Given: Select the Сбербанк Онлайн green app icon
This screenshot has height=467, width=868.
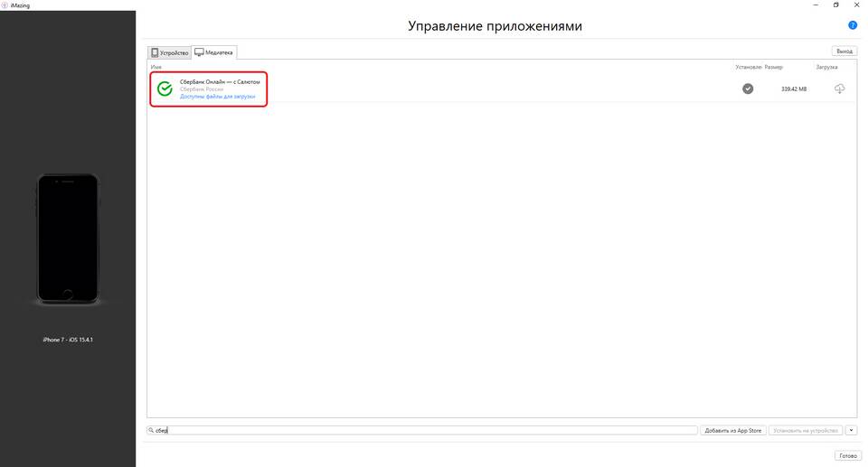Looking at the screenshot, I should click(165, 89).
